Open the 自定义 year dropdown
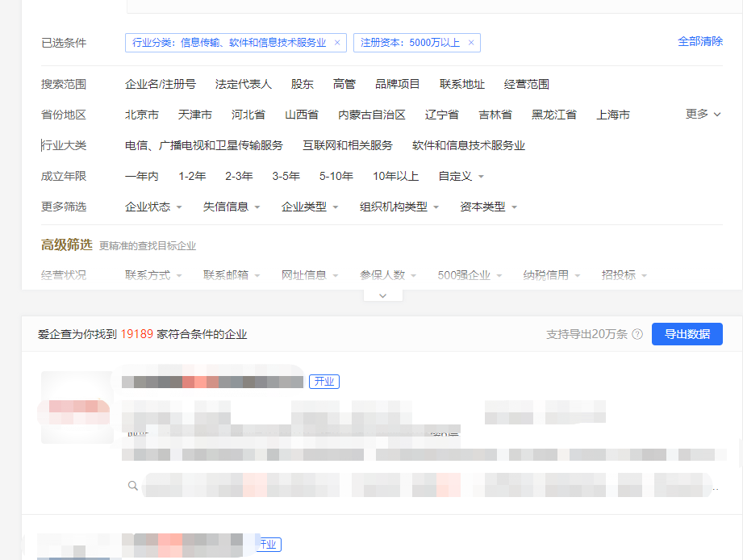 click(455, 176)
